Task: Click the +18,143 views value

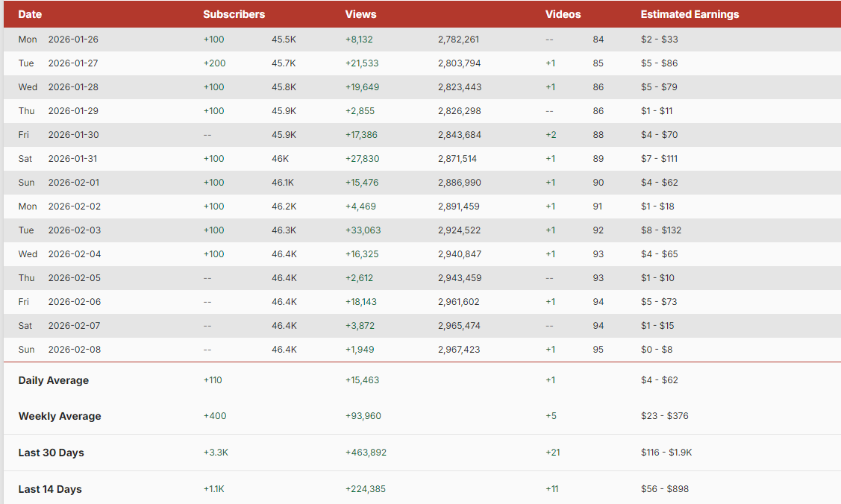Action: point(361,301)
